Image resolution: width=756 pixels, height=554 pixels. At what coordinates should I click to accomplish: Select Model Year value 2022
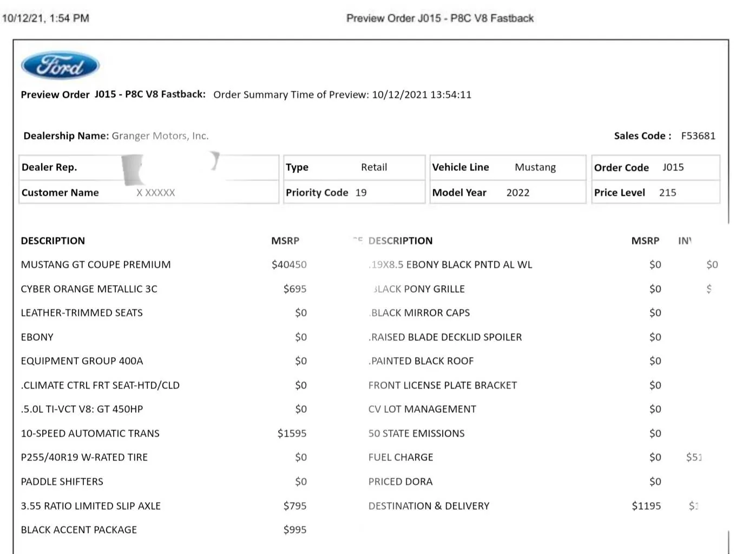pyautogui.click(x=518, y=193)
